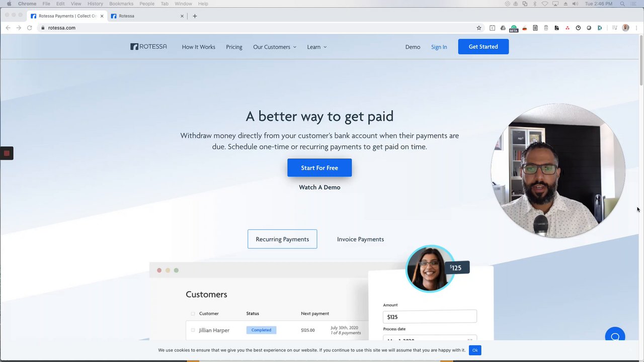Open How It Works page
This screenshot has width=644, height=362.
tap(198, 47)
